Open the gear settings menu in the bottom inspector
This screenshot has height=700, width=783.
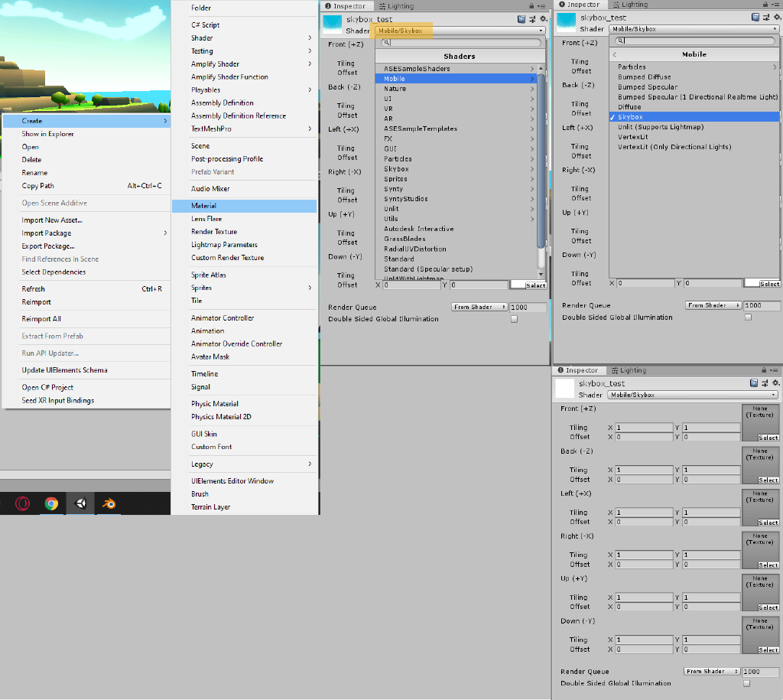point(775,383)
